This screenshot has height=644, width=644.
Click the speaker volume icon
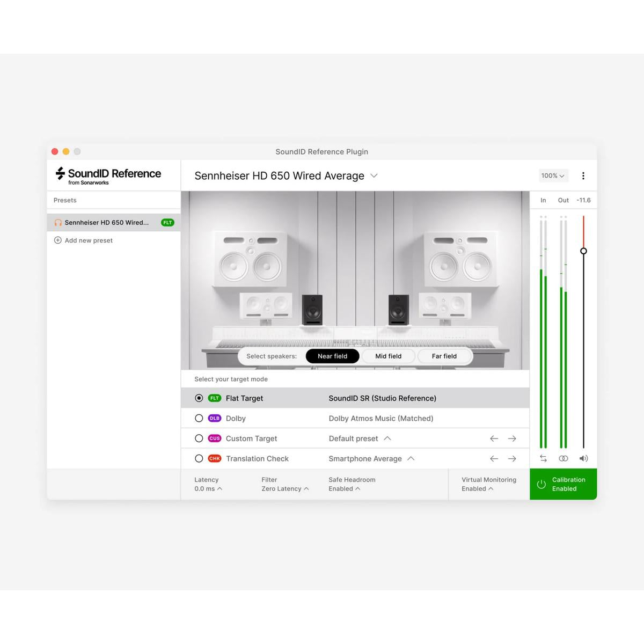[x=584, y=458]
